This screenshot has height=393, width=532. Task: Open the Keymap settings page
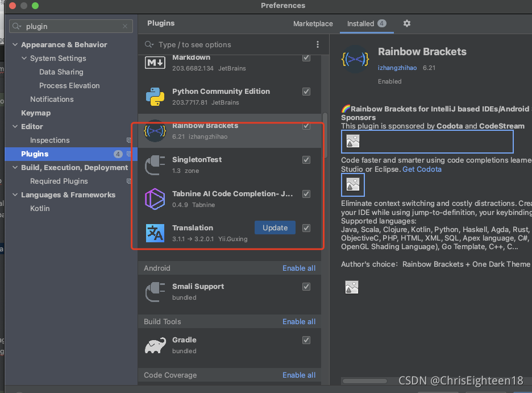pos(36,113)
